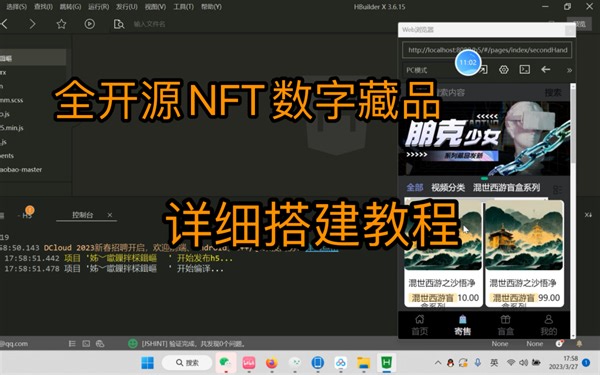Open Firefox from the taskbar

(x=272, y=362)
